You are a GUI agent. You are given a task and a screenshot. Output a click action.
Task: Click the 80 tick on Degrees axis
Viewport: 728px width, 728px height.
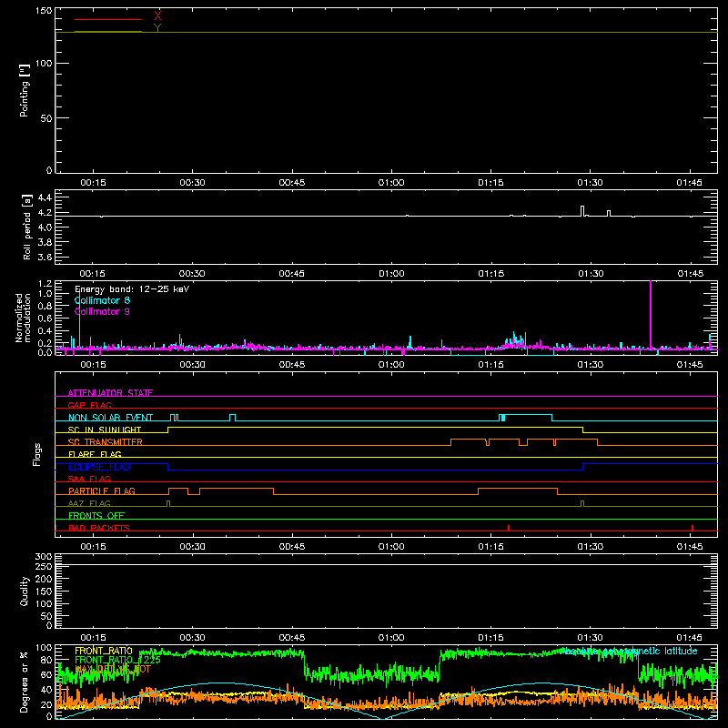pos(46,660)
